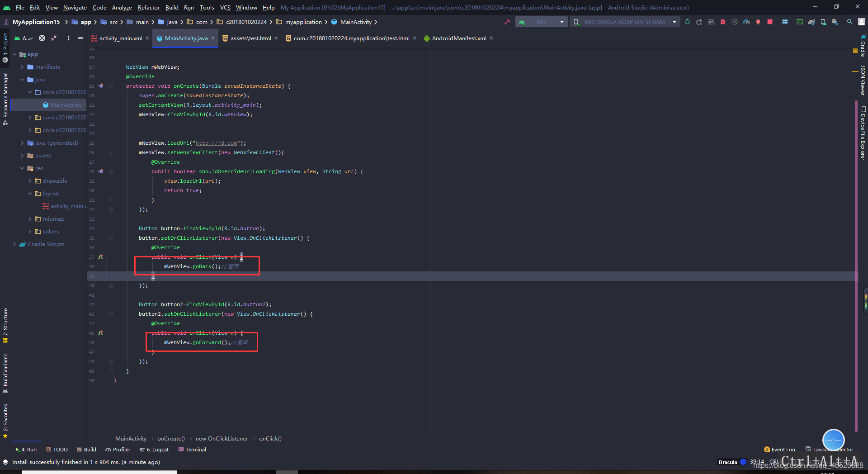Toggle the 1: Project tool window
Screen dimensions: 868x474
[x=5, y=47]
